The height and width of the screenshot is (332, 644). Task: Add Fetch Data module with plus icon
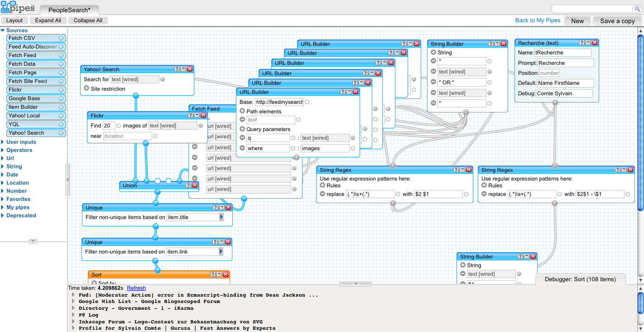pyautogui.click(x=61, y=64)
